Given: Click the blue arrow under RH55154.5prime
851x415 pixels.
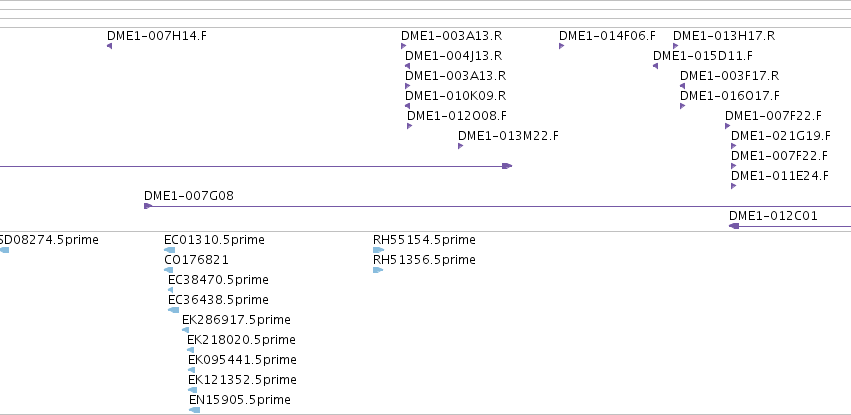Looking at the screenshot, I should click(x=378, y=250).
